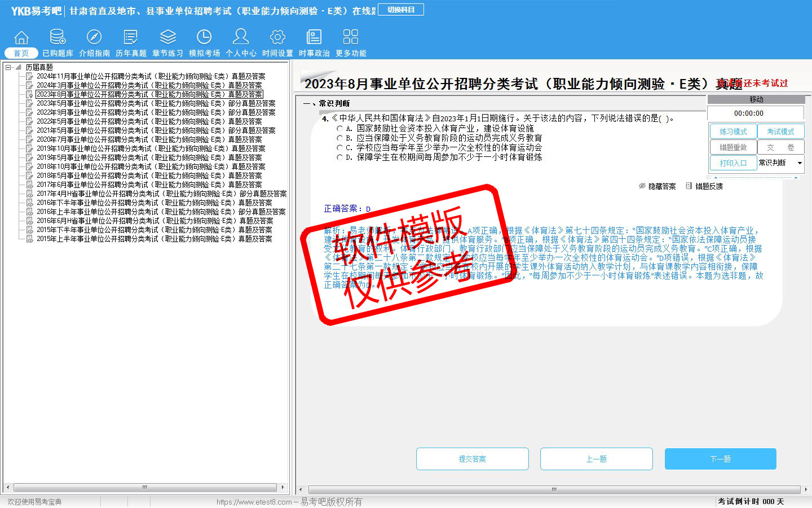
Task: Switch to 考试模式 exam mode tab
Action: click(780, 132)
